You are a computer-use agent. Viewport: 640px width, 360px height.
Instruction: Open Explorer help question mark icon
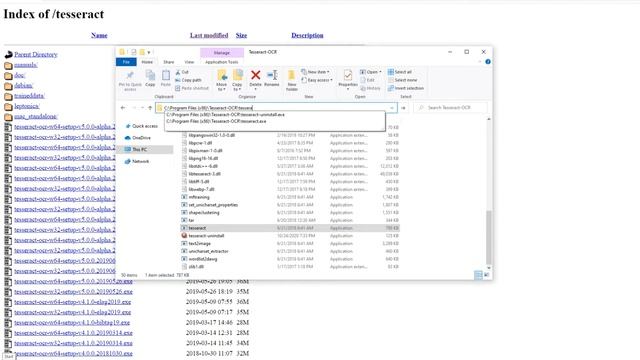point(488,62)
